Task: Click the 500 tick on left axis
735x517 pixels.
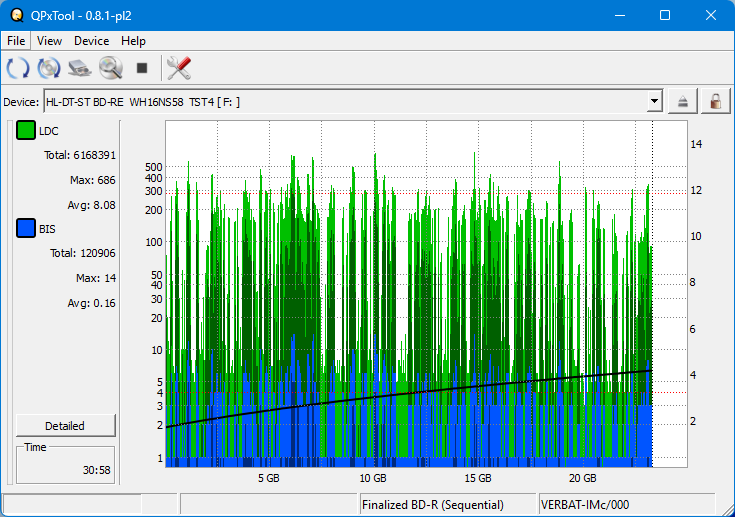Action: pyautogui.click(x=154, y=167)
